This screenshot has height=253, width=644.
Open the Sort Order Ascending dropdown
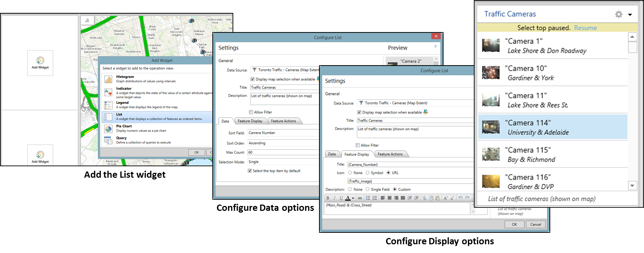coord(283,143)
